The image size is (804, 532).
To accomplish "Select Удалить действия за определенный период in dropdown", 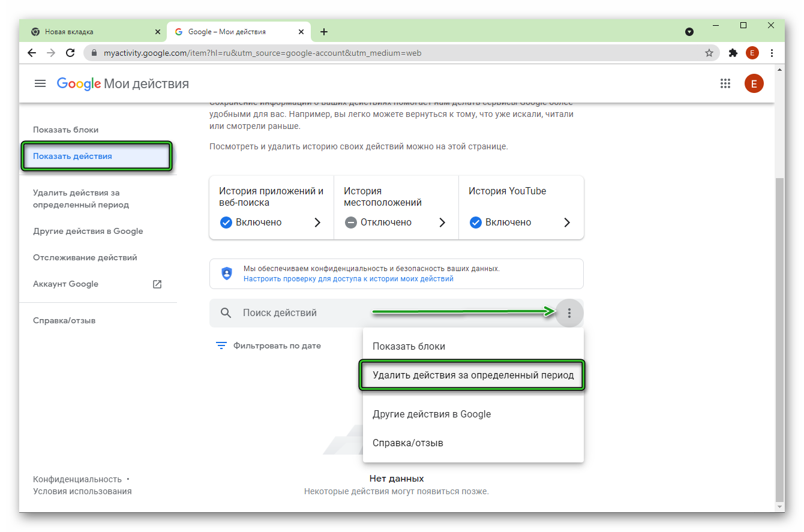I will (x=473, y=375).
